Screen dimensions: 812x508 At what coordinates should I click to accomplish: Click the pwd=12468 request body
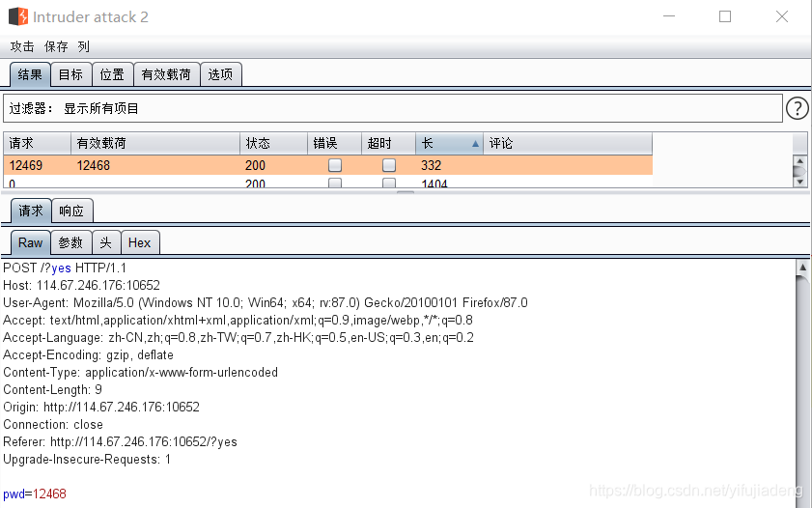(34, 494)
